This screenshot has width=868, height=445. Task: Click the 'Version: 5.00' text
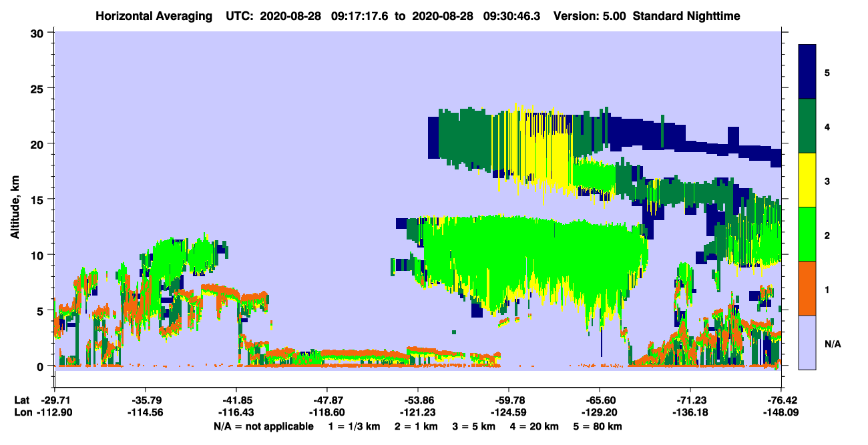click(590, 15)
